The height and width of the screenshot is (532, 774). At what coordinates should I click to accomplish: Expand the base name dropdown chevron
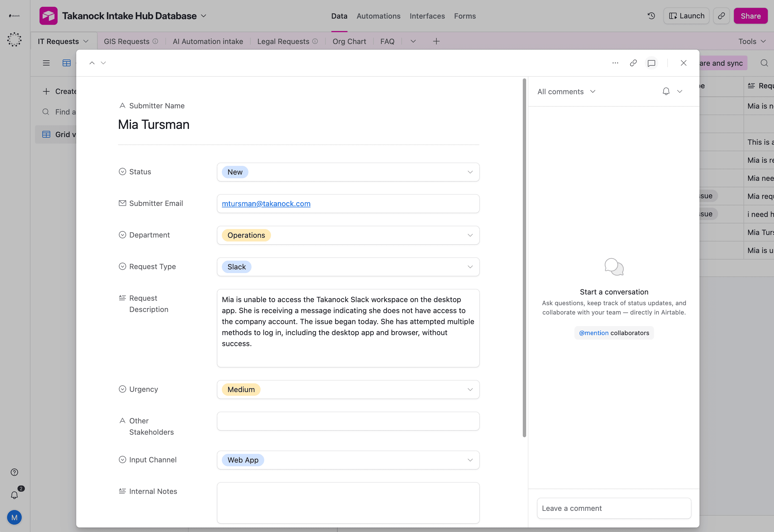[x=204, y=16]
